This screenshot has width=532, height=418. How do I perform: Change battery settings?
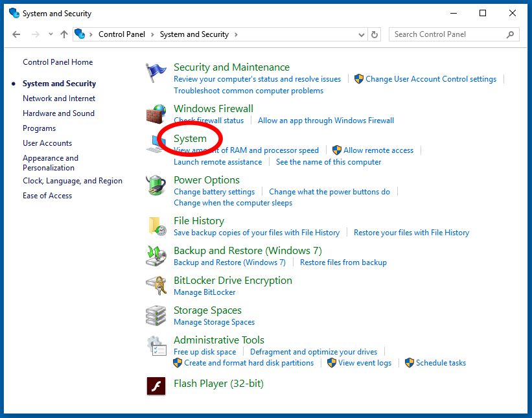(214, 192)
